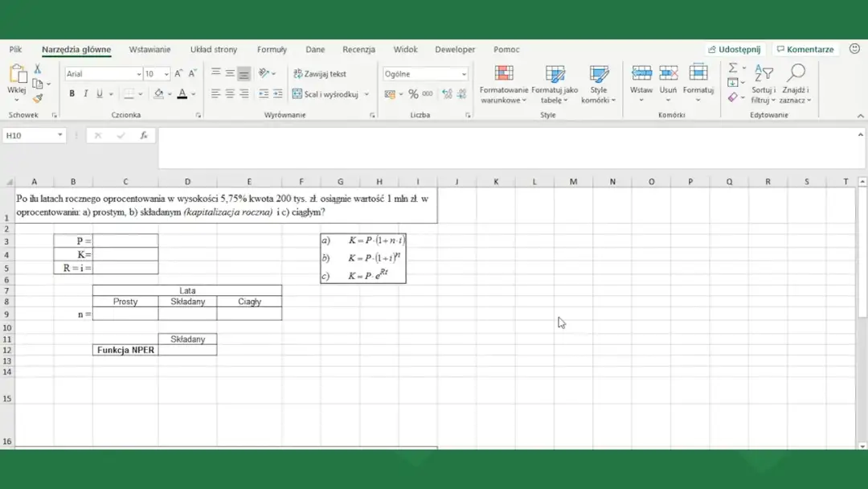
Task: Apply the fill color bucket
Action: click(159, 93)
